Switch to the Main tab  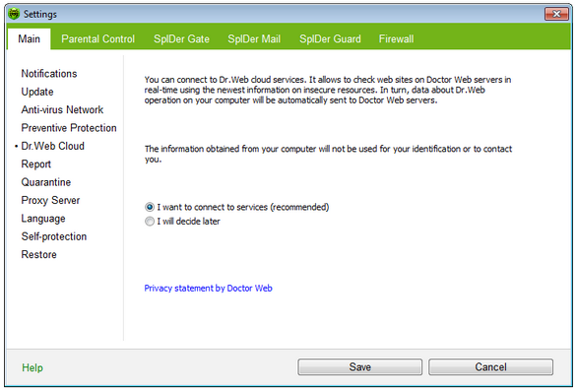tap(30, 38)
